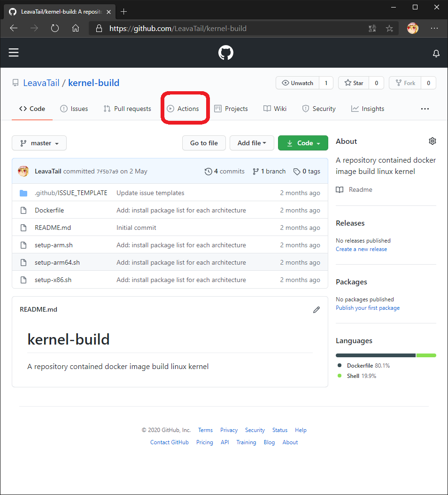Open setup-x86.sh file
The height and width of the screenshot is (495, 448).
pos(53,280)
